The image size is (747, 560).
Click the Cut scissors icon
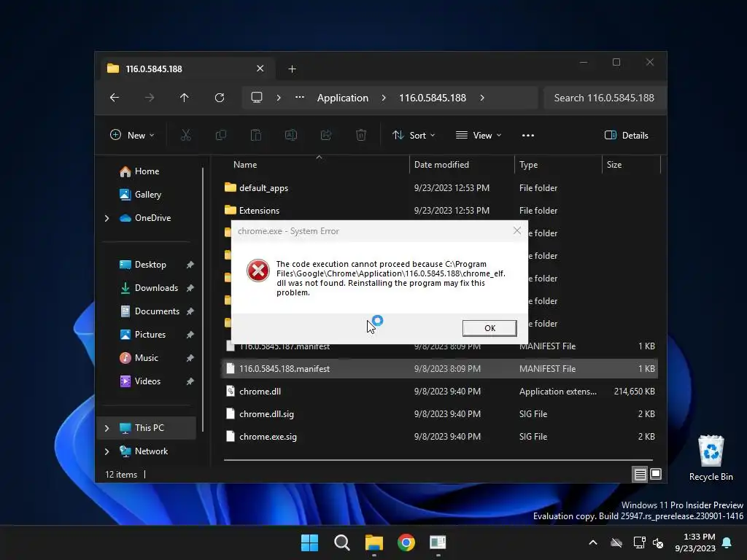(186, 135)
